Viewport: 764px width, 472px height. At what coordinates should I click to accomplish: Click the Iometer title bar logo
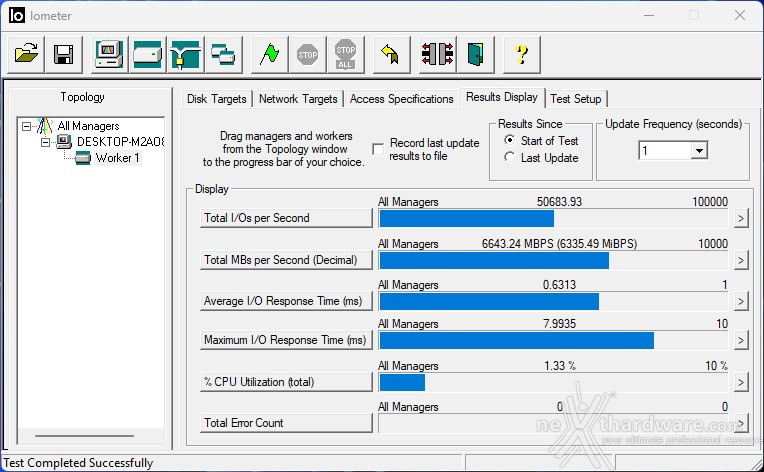tap(16, 16)
